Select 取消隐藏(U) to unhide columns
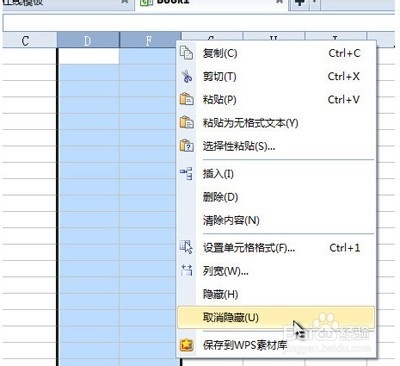This screenshot has width=400, height=366. pyautogui.click(x=276, y=317)
